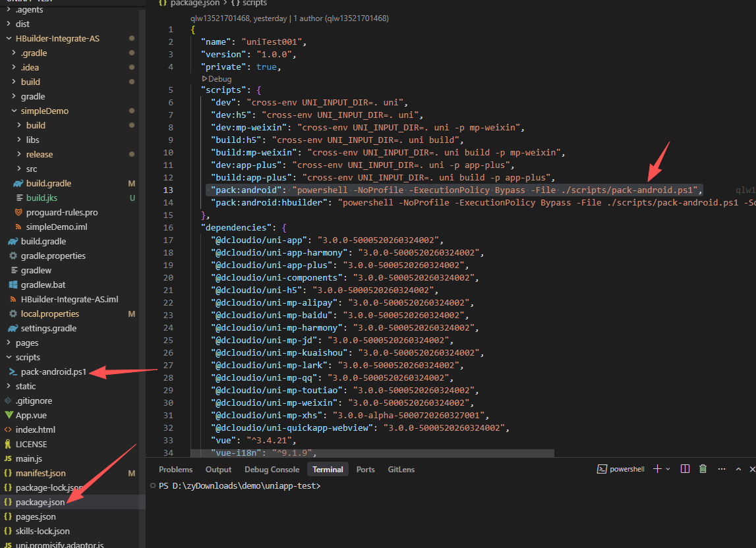The image size is (756, 548).
Task: Switch to the Problems tab
Action: pyautogui.click(x=175, y=470)
